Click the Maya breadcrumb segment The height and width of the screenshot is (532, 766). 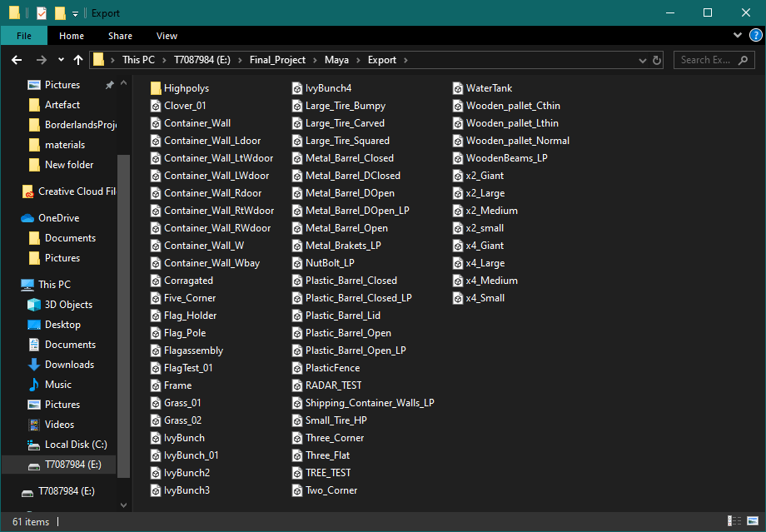(x=336, y=60)
